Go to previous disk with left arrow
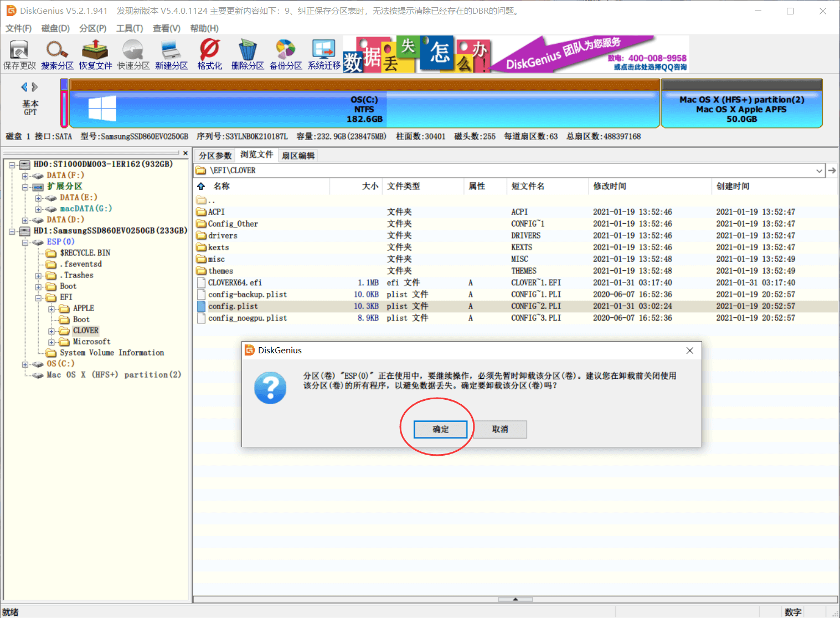840x618 pixels. (x=24, y=87)
